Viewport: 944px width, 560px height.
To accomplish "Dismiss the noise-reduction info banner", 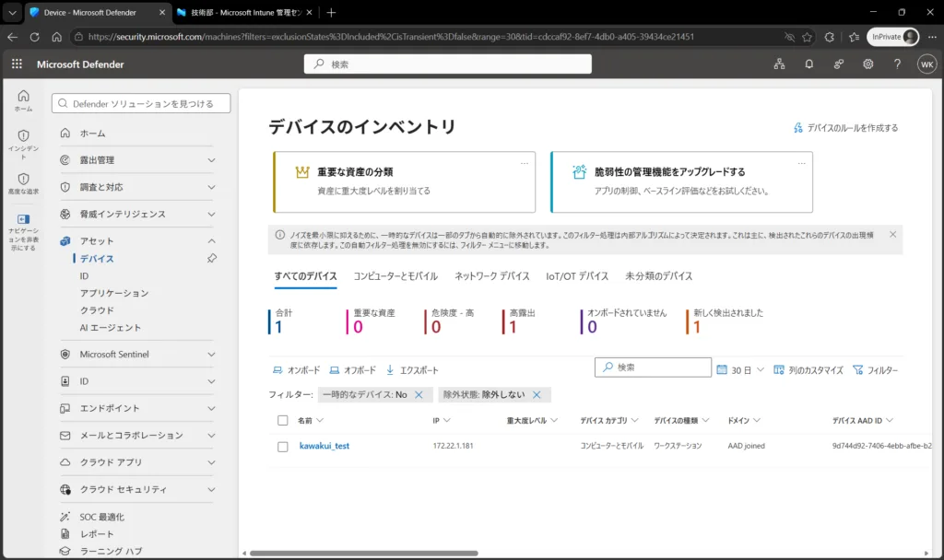I will [x=892, y=235].
